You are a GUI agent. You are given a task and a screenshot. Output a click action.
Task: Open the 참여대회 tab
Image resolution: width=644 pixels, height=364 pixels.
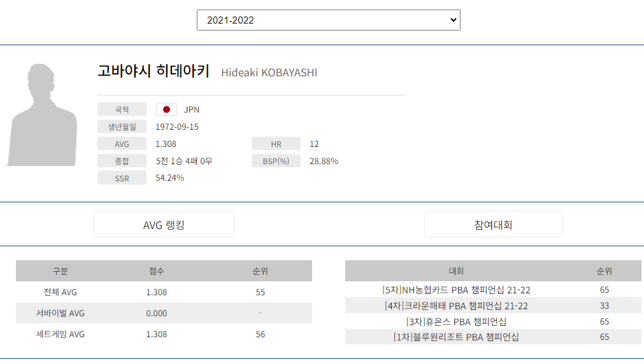(x=493, y=225)
